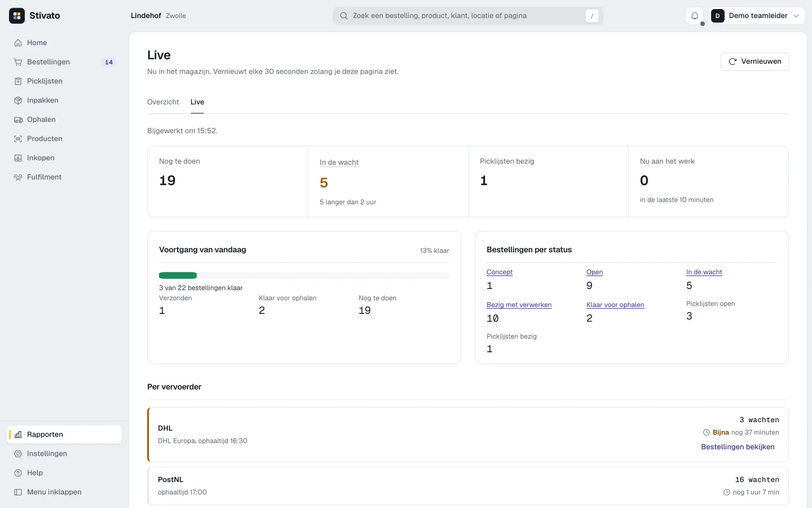Click the Rapporten chart icon

click(18, 434)
